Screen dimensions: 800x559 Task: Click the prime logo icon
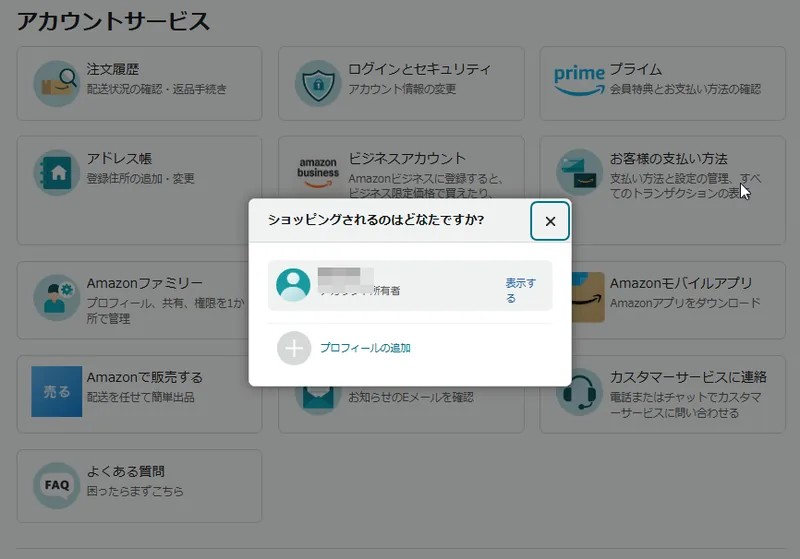click(579, 81)
